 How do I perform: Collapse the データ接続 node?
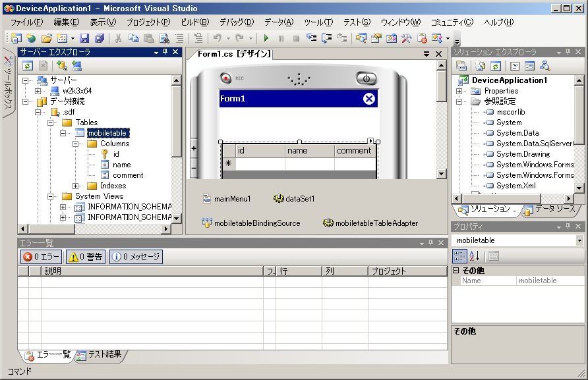coord(25,101)
